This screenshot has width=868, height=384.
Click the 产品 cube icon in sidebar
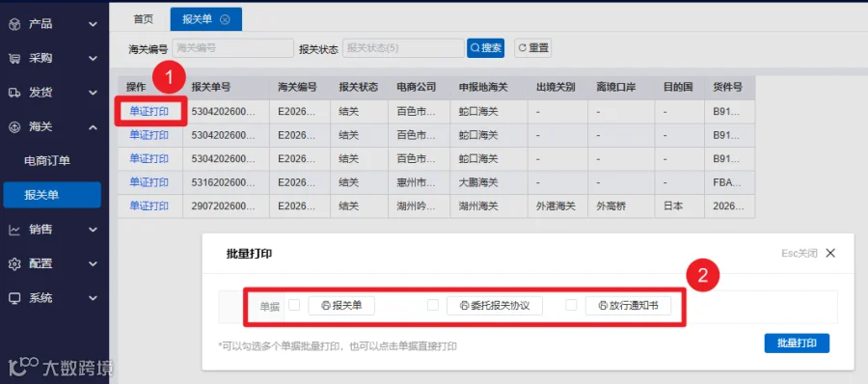(x=14, y=24)
